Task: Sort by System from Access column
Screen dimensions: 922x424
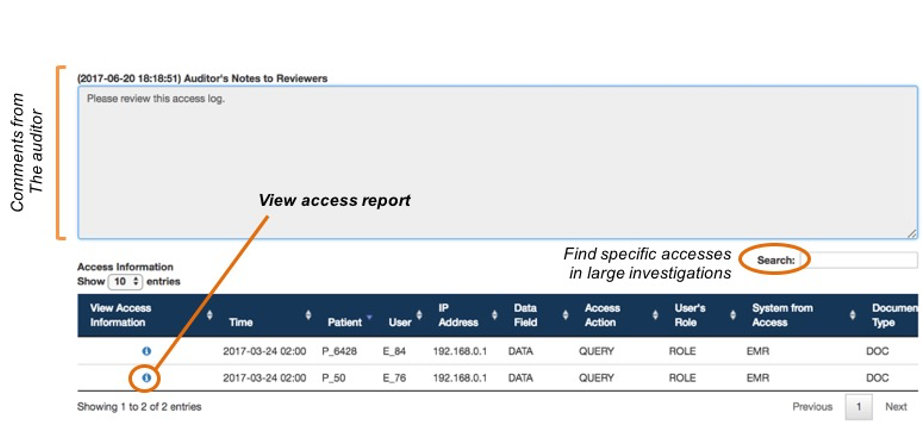Action: [x=800, y=315]
